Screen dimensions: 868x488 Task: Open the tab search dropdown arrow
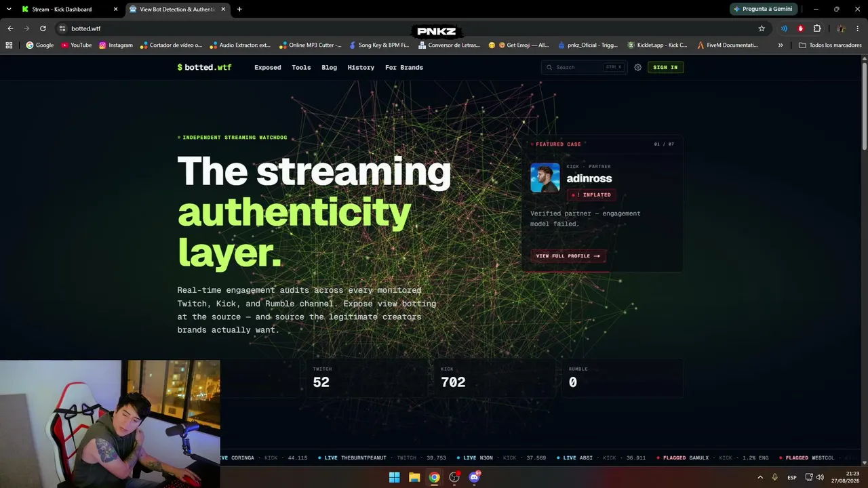(9, 9)
